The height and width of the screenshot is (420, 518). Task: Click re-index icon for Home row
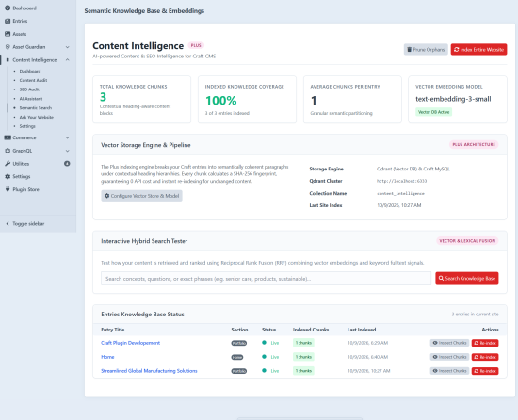coord(476,357)
